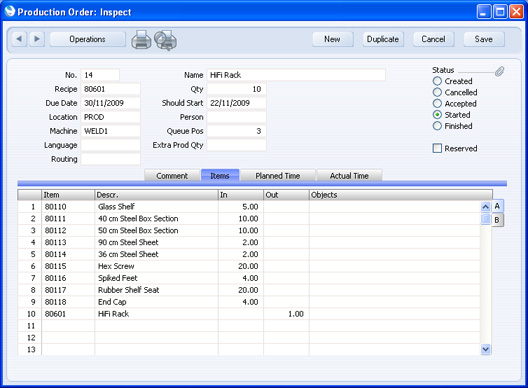Viewport: 528px width, 388px height.
Task: Go to next record arrow
Action: (37, 39)
